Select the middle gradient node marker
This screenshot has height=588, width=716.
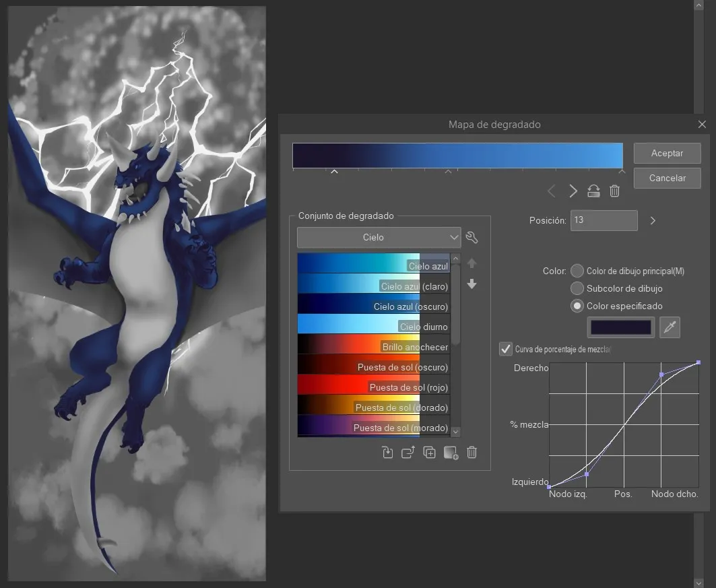point(448,172)
